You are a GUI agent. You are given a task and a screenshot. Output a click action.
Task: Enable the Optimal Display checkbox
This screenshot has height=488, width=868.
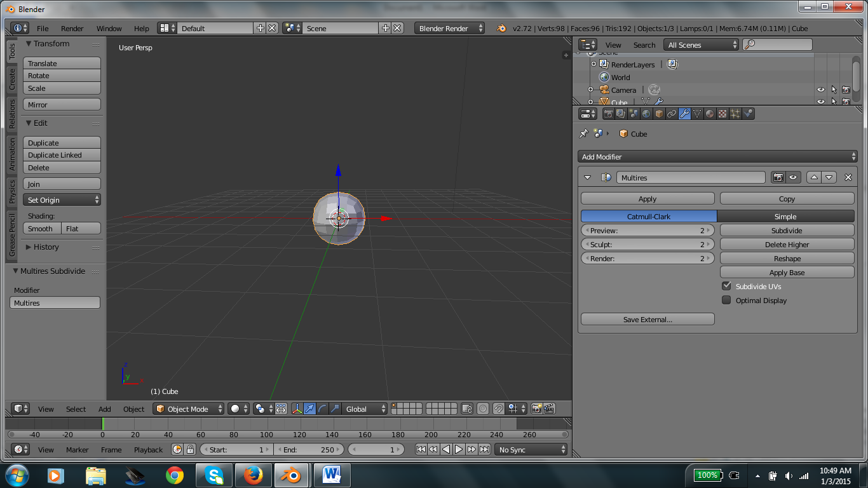726,301
